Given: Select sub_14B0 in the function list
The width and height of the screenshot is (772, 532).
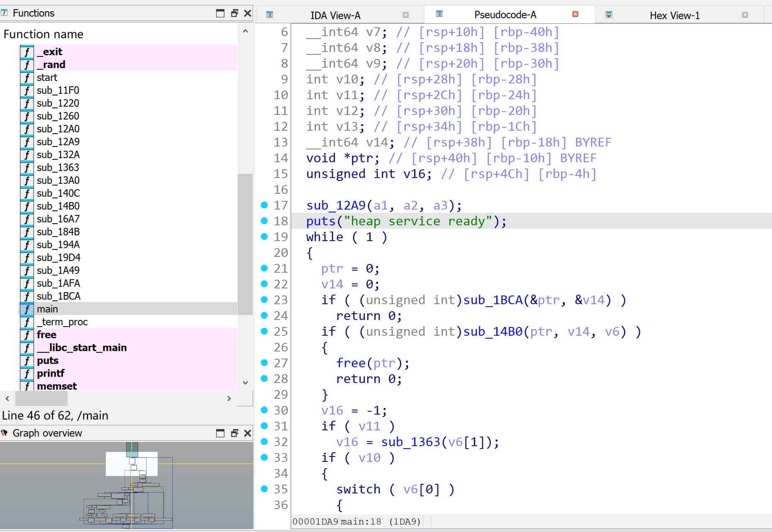Looking at the screenshot, I should click(58, 206).
